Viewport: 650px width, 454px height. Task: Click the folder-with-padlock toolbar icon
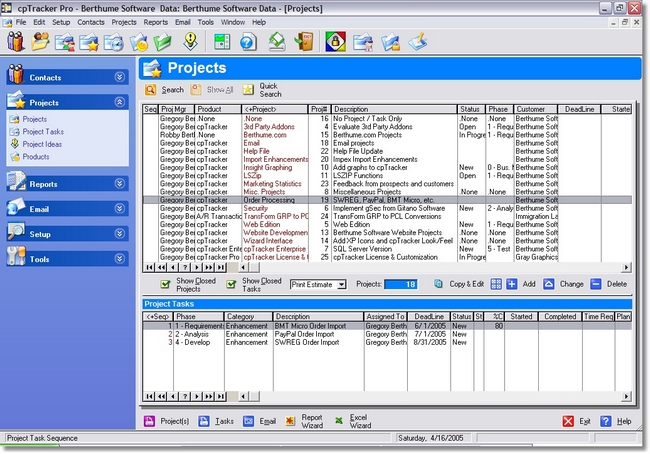(390, 42)
